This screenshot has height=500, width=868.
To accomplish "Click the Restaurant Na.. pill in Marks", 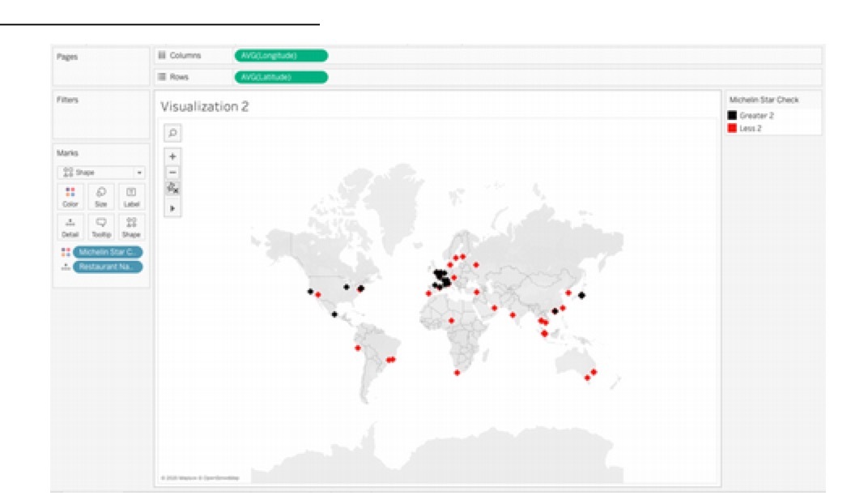I will point(108,267).
